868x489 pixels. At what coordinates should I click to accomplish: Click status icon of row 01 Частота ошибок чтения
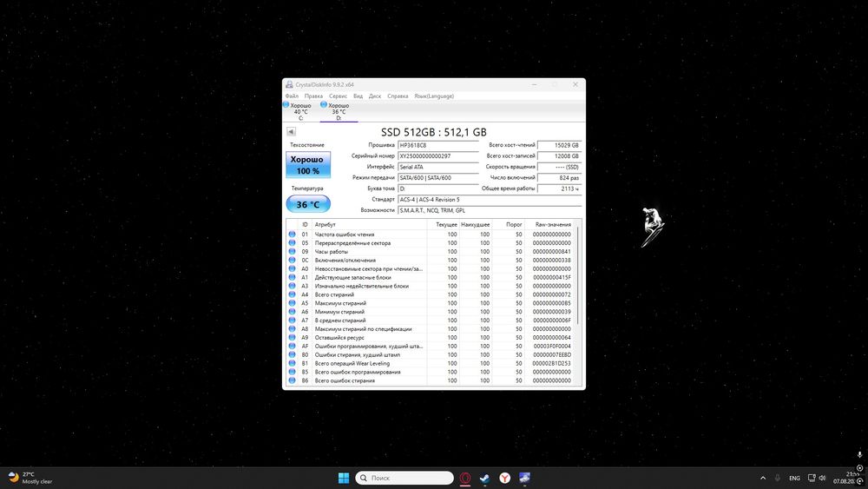click(x=292, y=235)
